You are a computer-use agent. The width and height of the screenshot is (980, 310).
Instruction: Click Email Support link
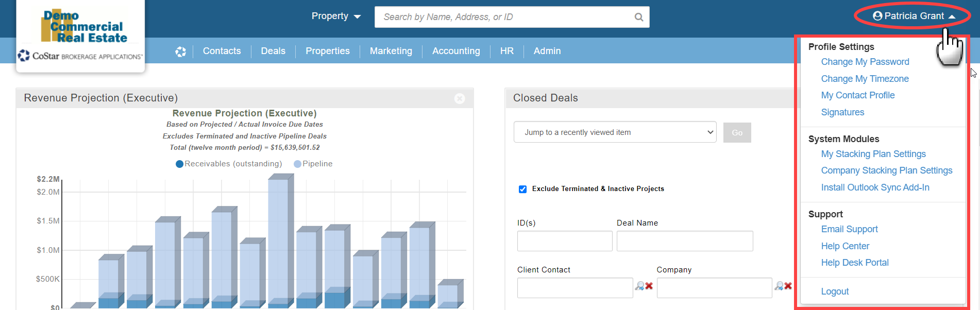click(x=849, y=229)
